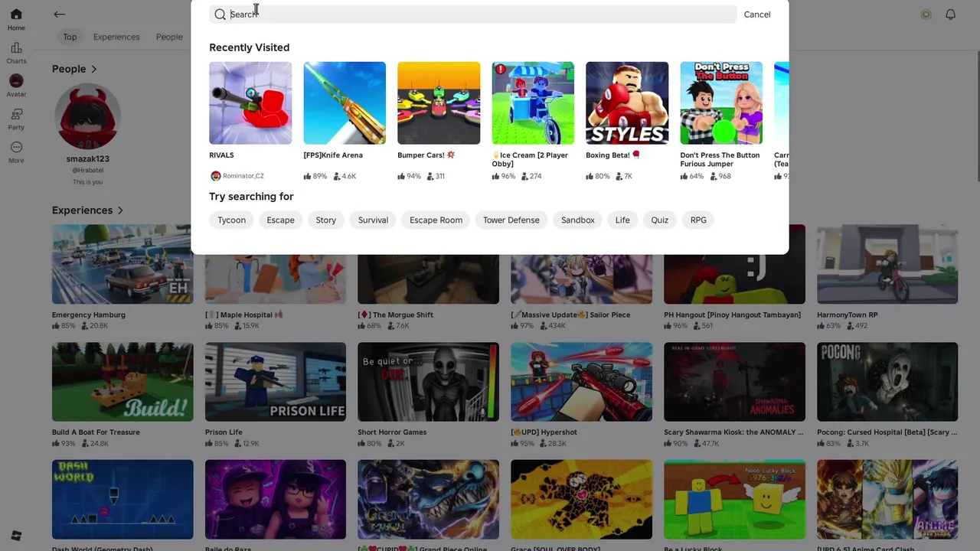Image resolution: width=980 pixels, height=551 pixels.
Task: Select the Tower Defense search suggestion
Action: pos(511,220)
